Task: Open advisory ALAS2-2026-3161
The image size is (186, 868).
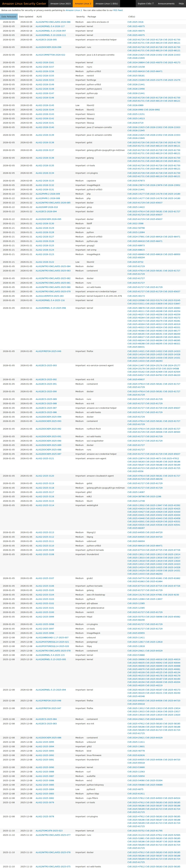Action: pyautogui.click(x=45, y=62)
